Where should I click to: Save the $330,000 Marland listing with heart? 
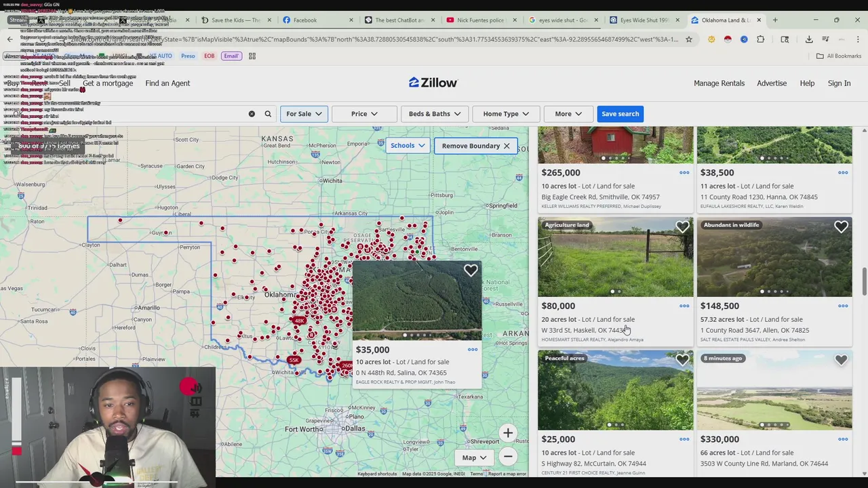tap(841, 361)
